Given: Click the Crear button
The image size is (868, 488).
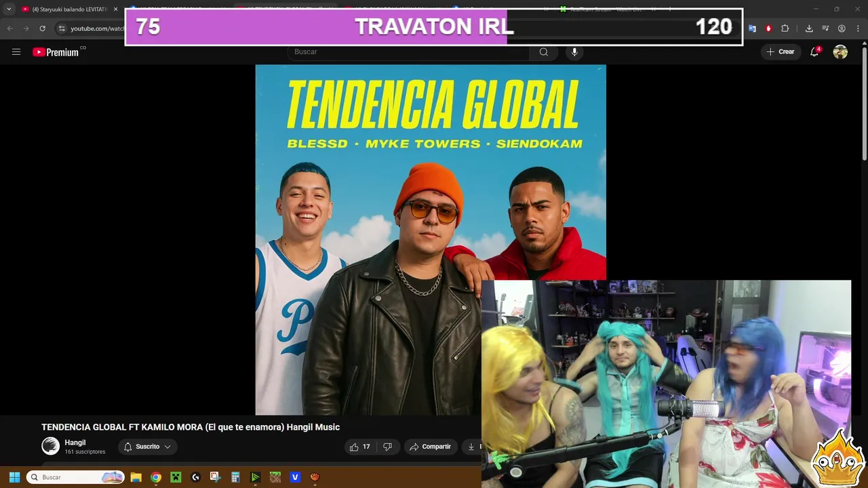Looking at the screenshot, I should coord(780,52).
